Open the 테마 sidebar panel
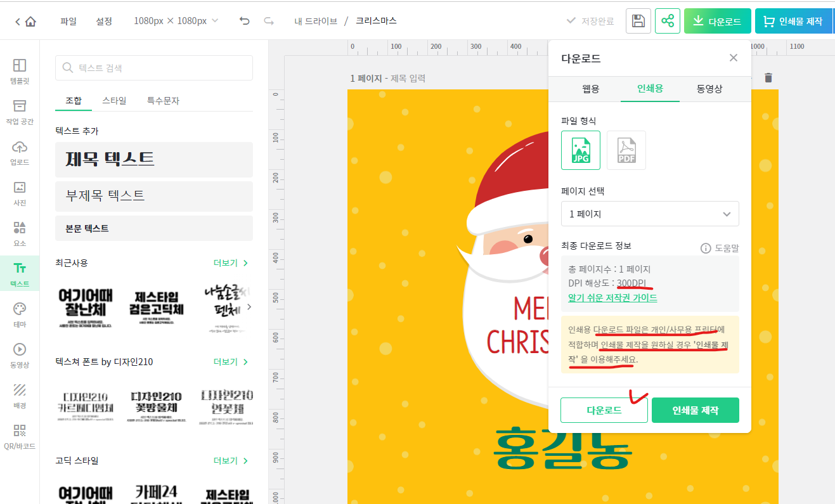The height and width of the screenshot is (504, 835). [20, 314]
